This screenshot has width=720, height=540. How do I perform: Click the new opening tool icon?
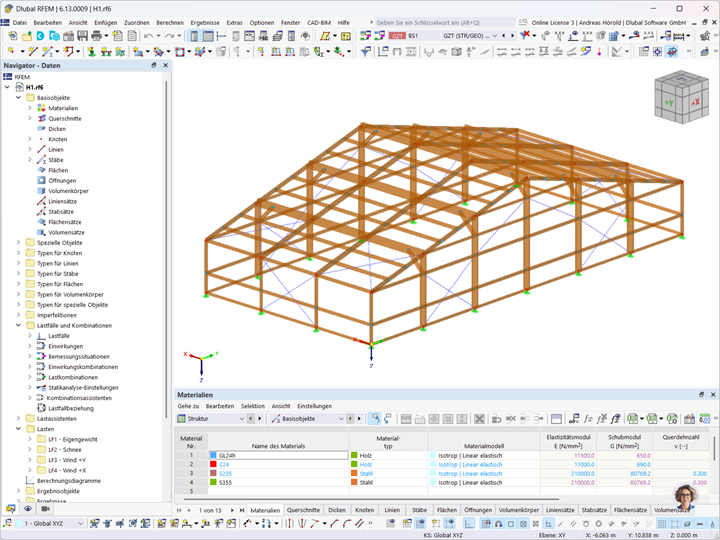coord(180,51)
